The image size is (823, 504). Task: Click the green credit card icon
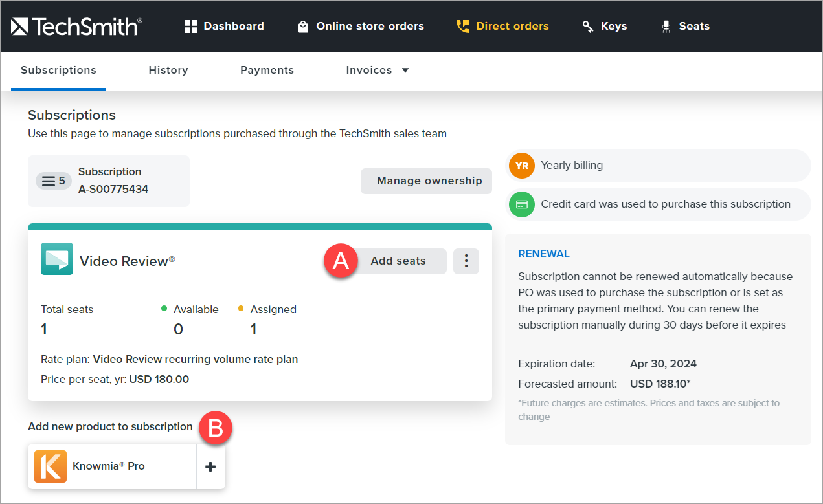click(x=521, y=204)
